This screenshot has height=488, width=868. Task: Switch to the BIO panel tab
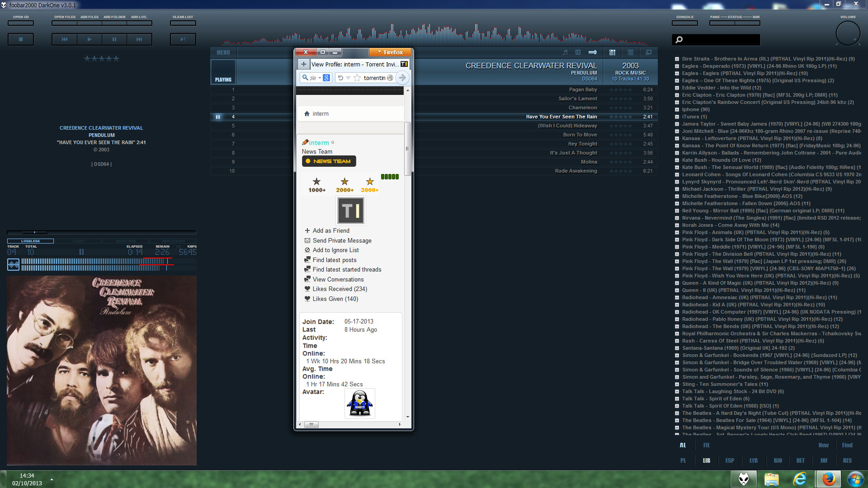(778, 460)
